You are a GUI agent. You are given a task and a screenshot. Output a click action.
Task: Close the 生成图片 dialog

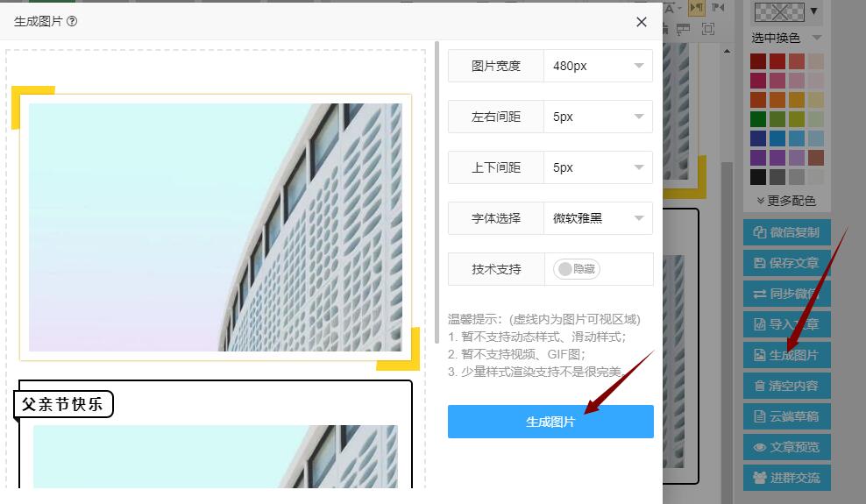pyautogui.click(x=642, y=22)
